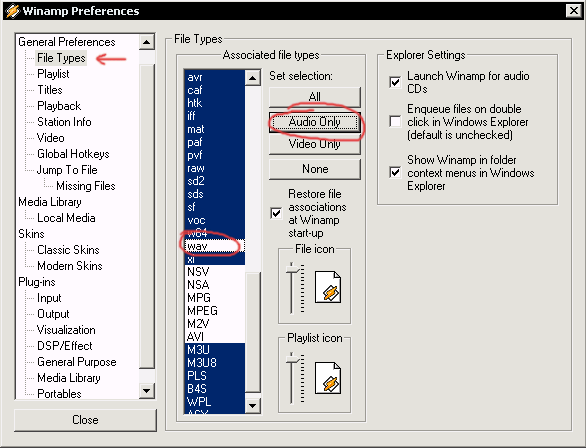Select NSA file type entry
This screenshot has width=586, height=448.
[x=215, y=285]
